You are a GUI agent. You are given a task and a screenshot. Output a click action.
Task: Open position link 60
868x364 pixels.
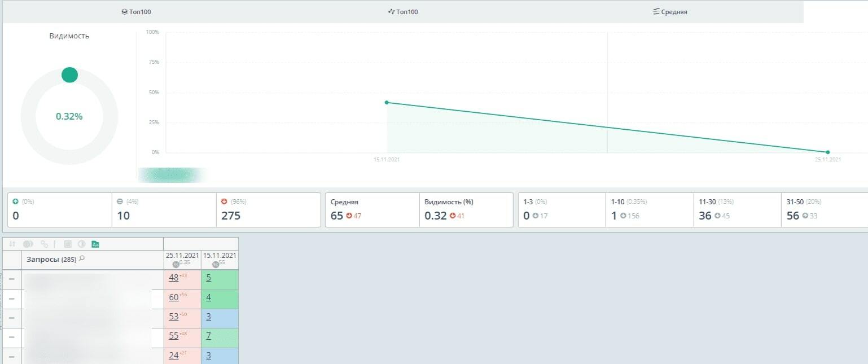[173, 297]
